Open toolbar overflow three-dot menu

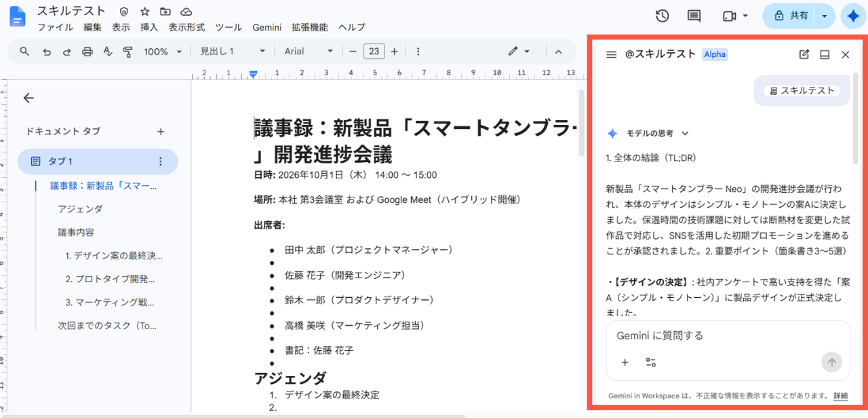click(418, 52)
